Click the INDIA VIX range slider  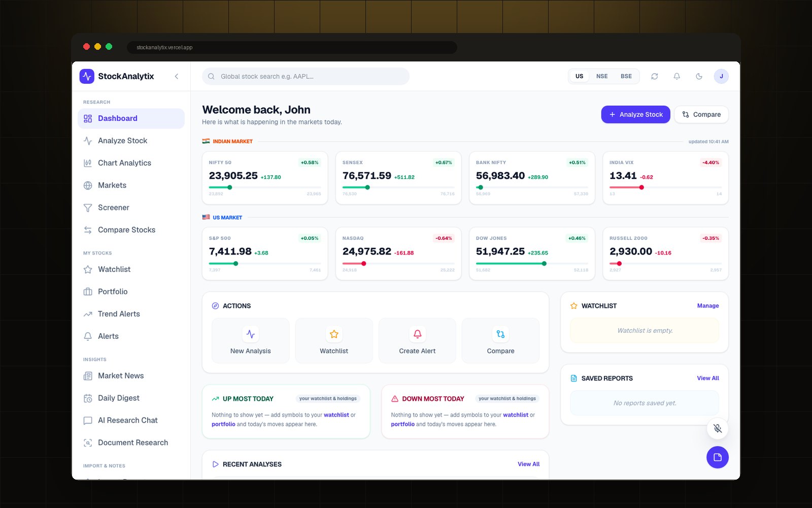click(x=665, y=187)
